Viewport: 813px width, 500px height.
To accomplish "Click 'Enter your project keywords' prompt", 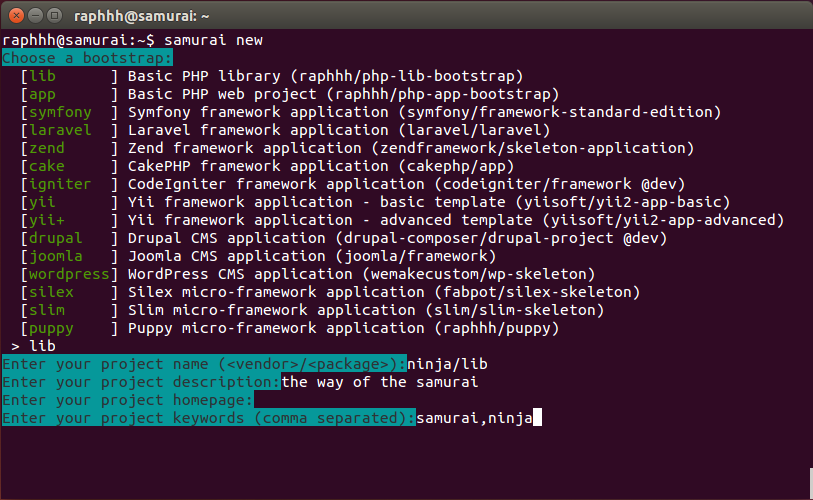I will point(209,418).
